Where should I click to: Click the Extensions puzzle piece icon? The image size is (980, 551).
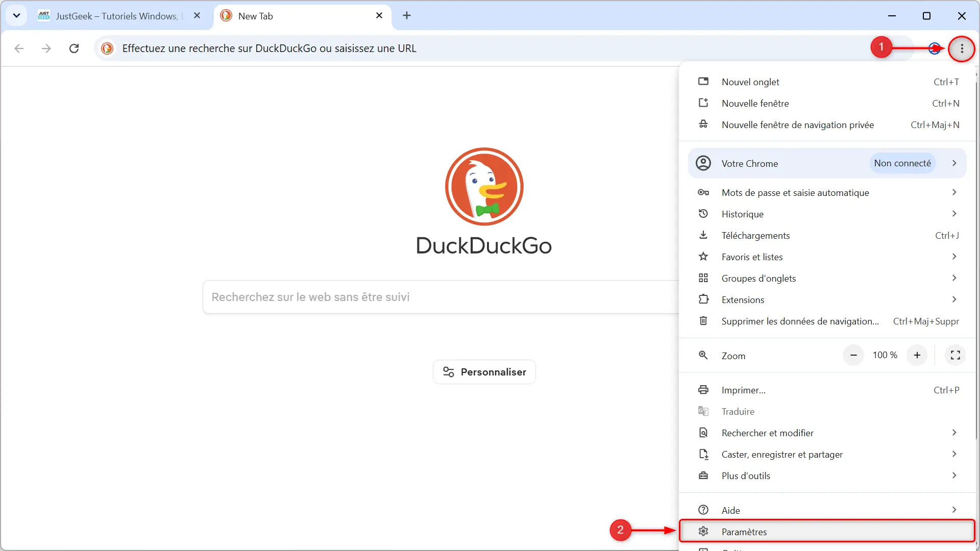click(703, 299)
